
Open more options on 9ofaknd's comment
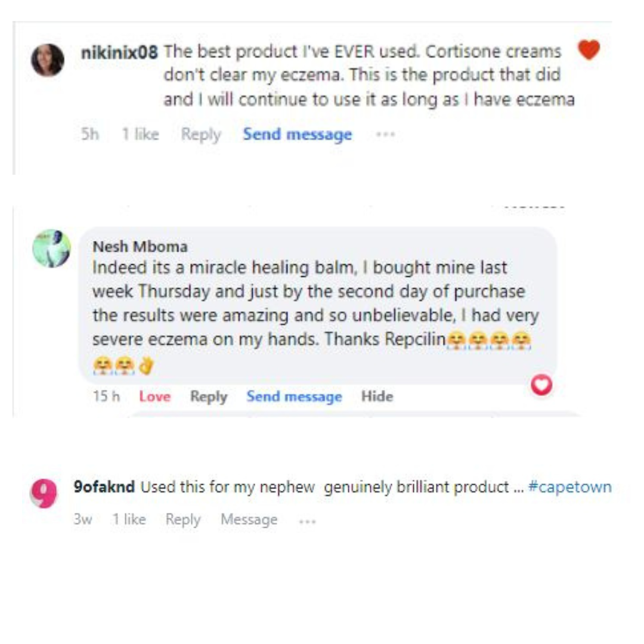pos(307,521)
